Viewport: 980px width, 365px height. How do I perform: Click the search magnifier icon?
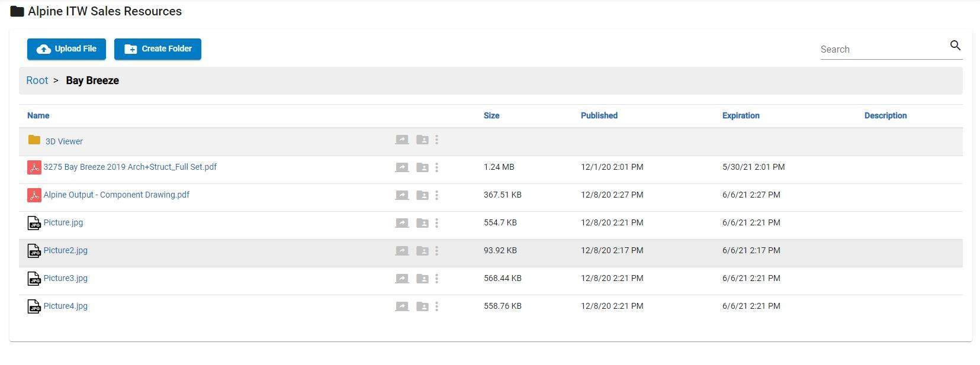pos(955,46)
